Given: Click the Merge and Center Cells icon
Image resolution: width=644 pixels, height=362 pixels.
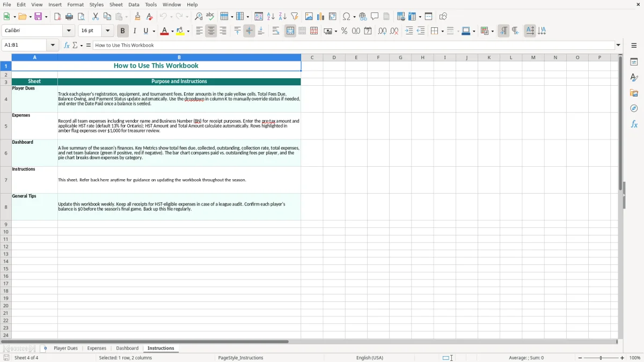Looking at the screenshot, I should click(290, 31).
